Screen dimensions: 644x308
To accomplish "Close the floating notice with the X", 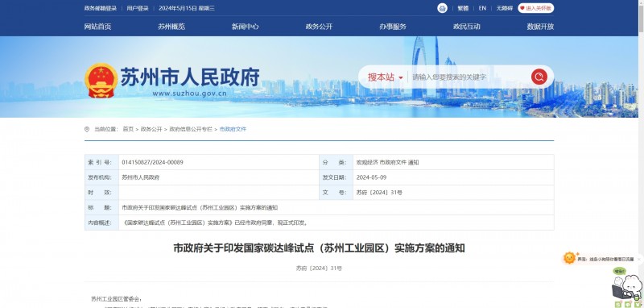I will 638,260.
